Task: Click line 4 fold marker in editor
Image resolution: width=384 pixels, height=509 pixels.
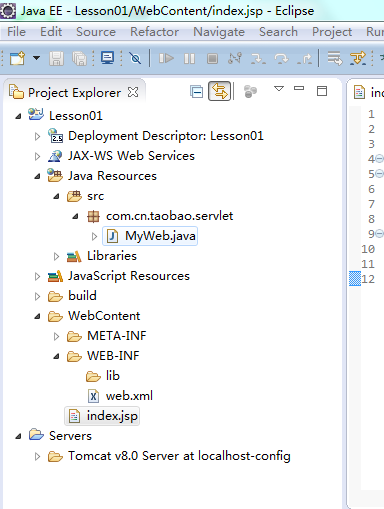Action: click(x=379, y=159)
